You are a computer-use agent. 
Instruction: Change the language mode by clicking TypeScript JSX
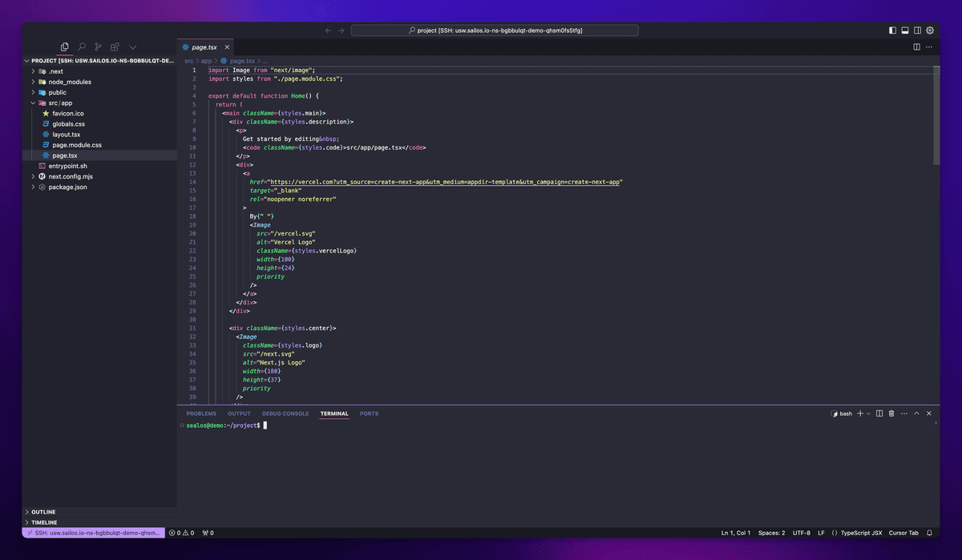pyautogui.click(x=859, y=532)
